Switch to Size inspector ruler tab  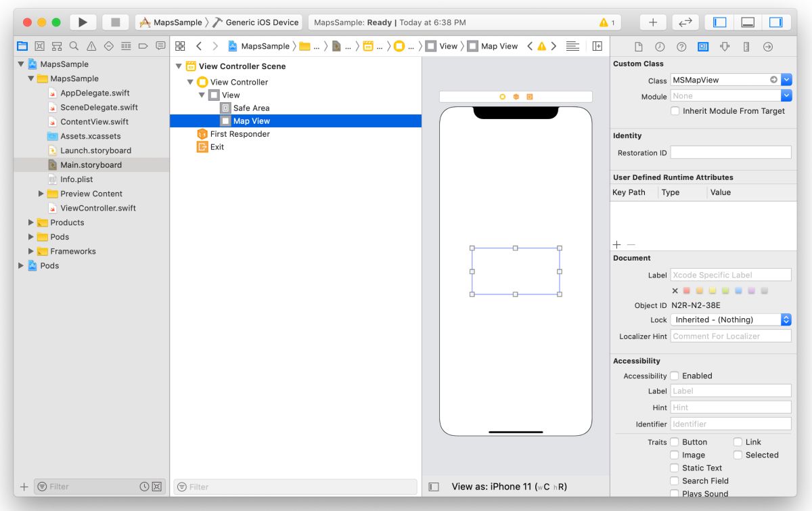[746, 47]
